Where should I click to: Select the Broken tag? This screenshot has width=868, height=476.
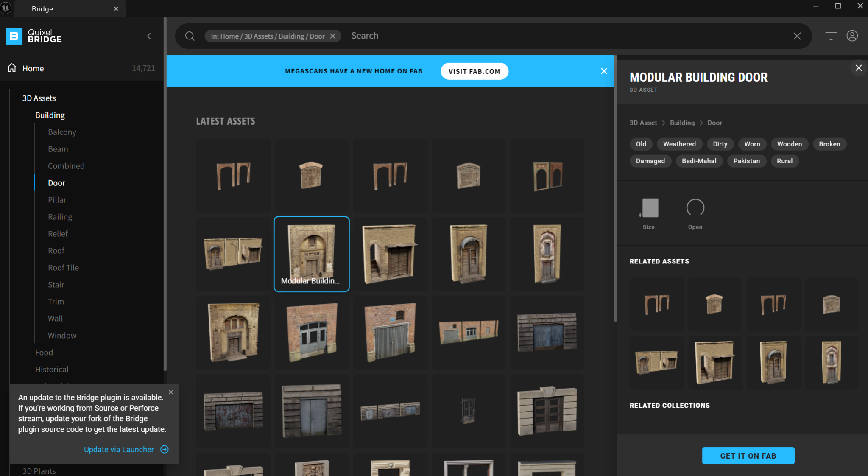(x=829, y=144)
